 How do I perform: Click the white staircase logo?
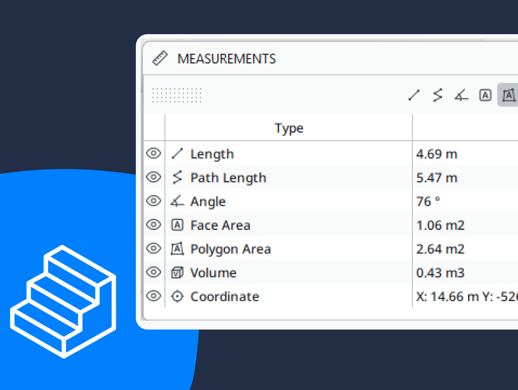(63, 302)
